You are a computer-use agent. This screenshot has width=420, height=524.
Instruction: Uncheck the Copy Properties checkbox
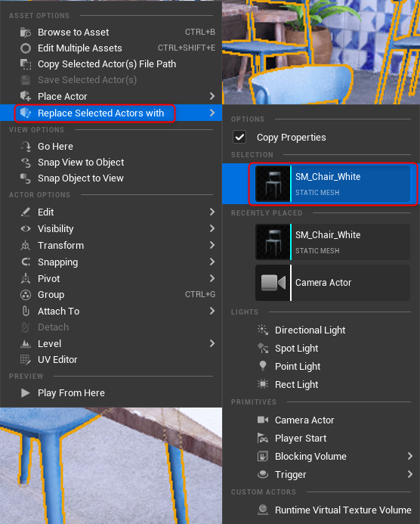[x=239, y=137]
